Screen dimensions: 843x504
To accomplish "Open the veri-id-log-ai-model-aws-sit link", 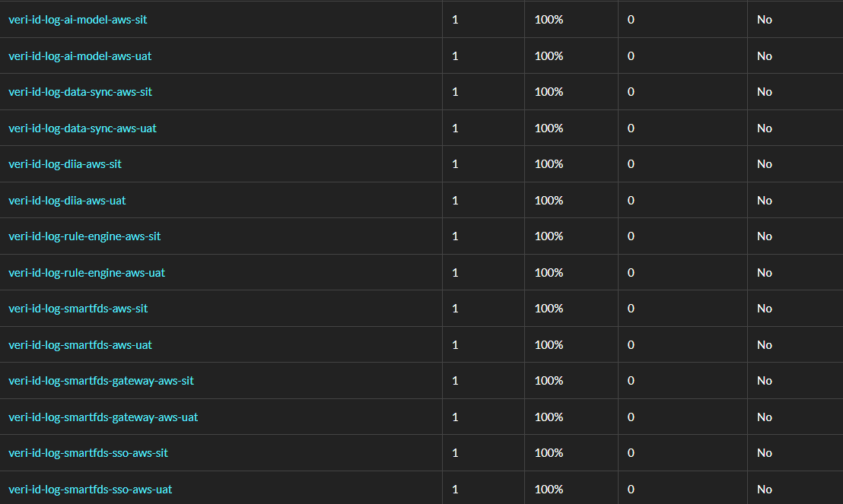I will [x=78, y=20].
